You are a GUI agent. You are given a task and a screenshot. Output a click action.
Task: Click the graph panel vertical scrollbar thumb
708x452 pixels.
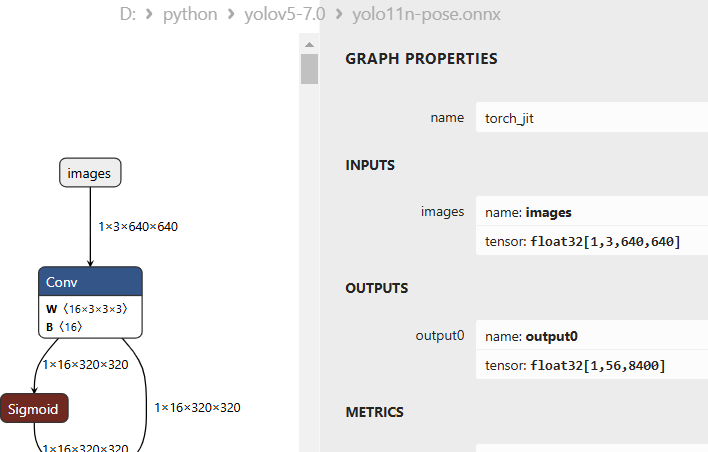pyautogui.click(x=309, y=68)
